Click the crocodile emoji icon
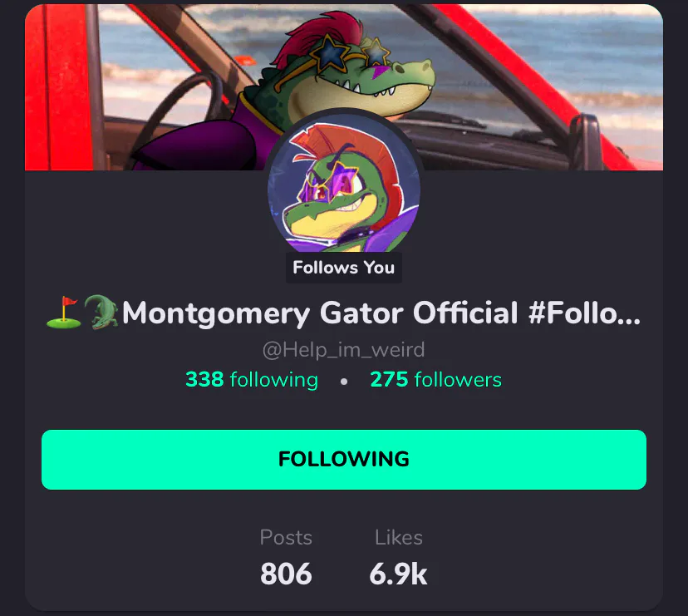Screen dimensions: 688x616 point(101,313)
